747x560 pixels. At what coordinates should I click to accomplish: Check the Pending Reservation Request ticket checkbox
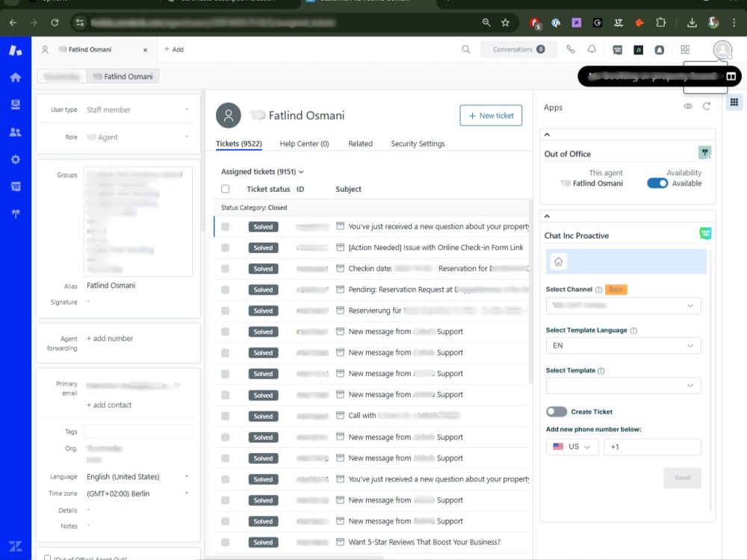click(x=226, y=290)
